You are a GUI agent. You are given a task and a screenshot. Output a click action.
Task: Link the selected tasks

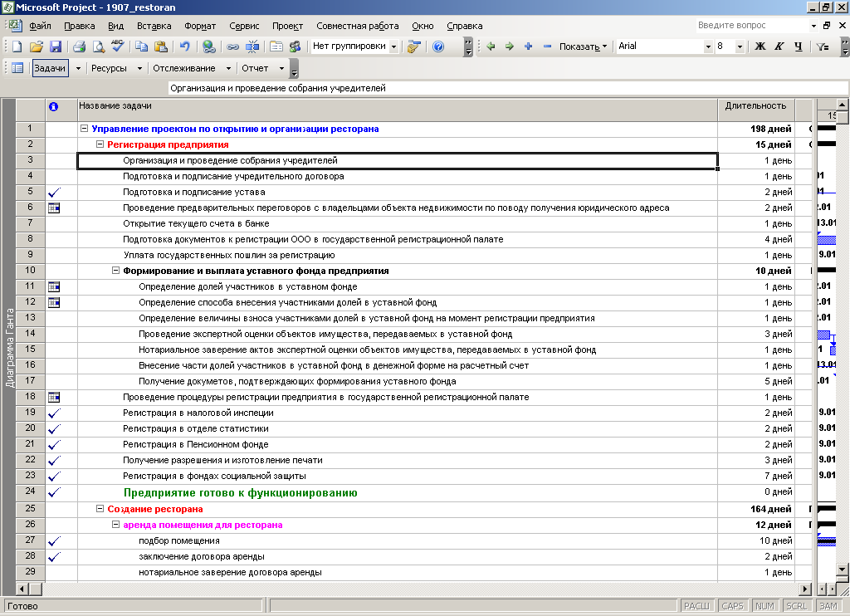coord(232,46)
